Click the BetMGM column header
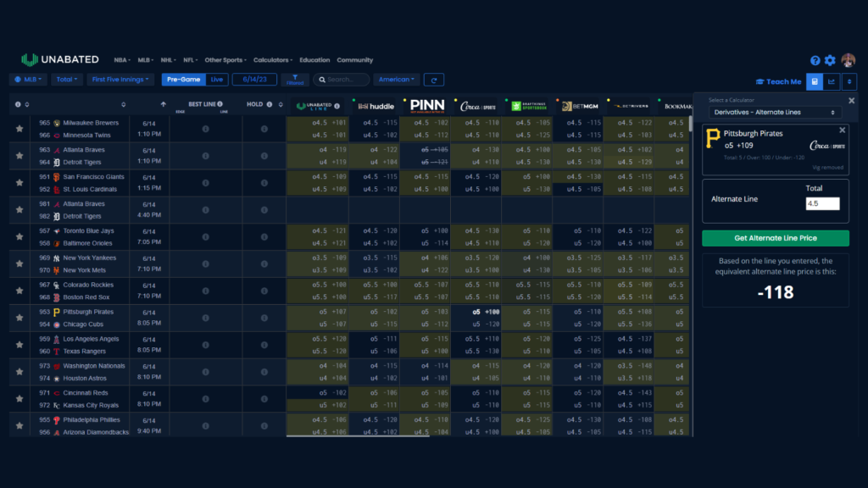868x488 pixels. click(580, 106)
